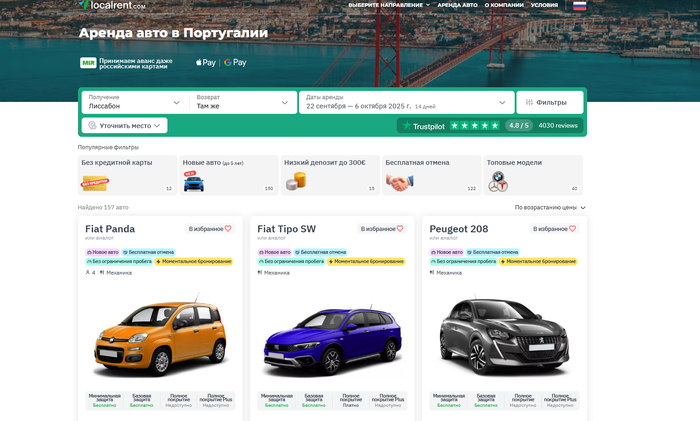Open the Russian flag language selector

pyautogui.click(x=579, y=6)
